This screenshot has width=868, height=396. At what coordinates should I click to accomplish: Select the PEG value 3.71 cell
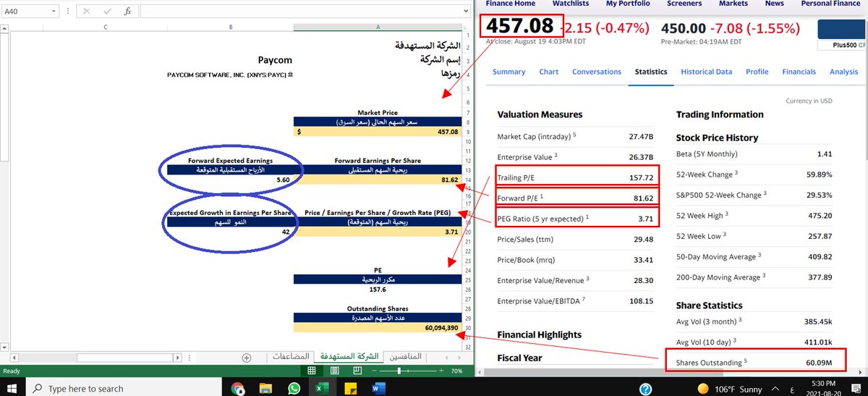(x=378, y=232)
